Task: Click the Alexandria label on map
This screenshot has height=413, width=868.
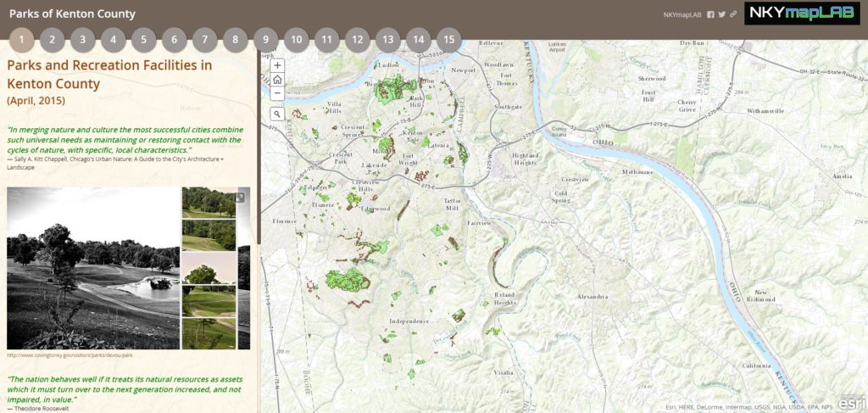Action: [x=592, y=297]
